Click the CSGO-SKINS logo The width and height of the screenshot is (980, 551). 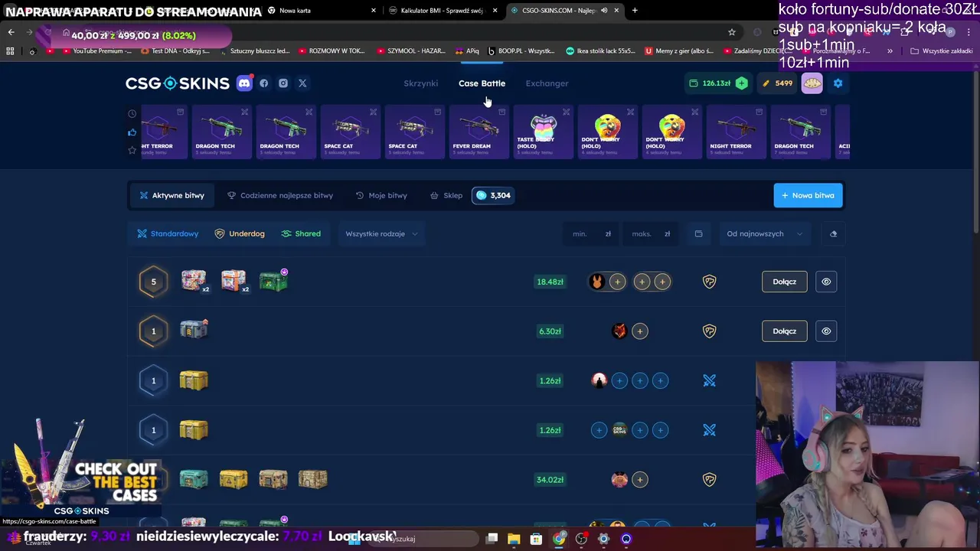tap(178, 83)
